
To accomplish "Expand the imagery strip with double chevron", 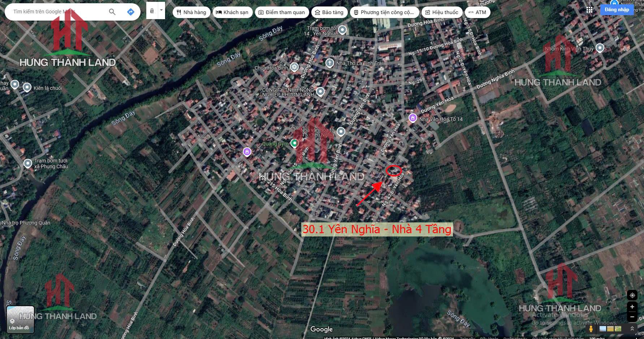I will click(632, 329).
